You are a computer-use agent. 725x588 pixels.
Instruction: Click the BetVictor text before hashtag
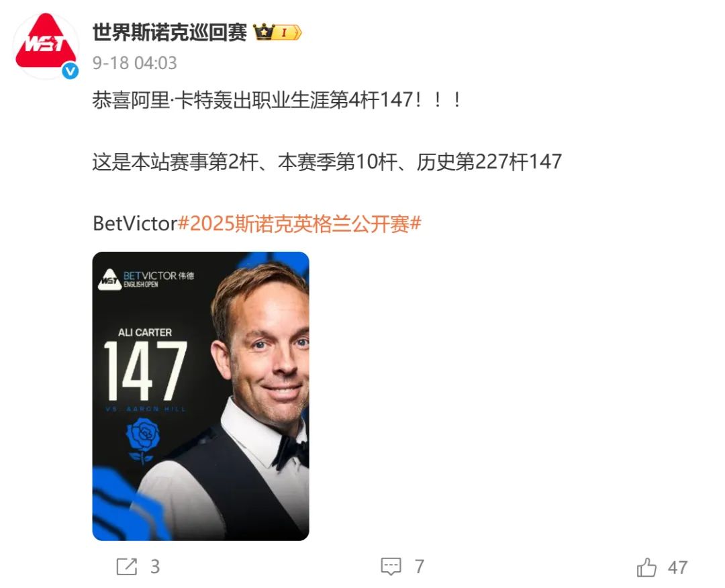[135, 224]
